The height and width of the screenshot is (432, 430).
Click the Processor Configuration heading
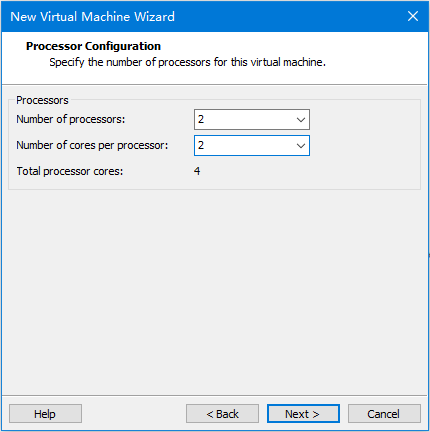click(x=93, y=46)
